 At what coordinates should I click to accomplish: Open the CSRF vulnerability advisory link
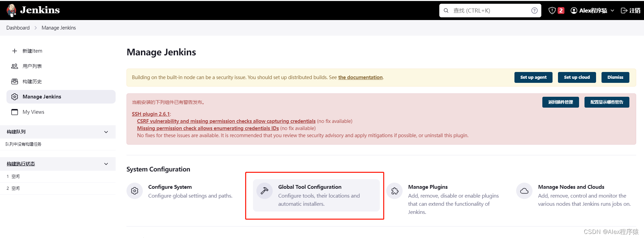pyautogui.click(x=226, y=121)
